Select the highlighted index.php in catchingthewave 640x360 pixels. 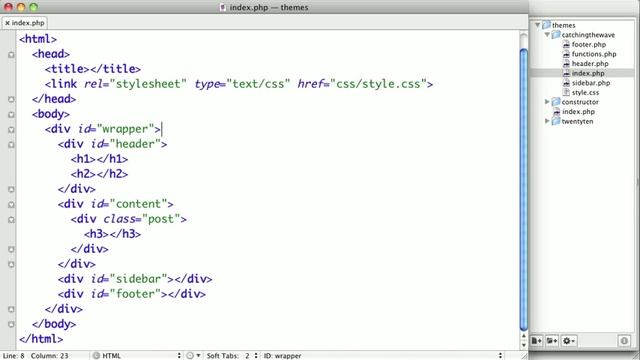pyautogui.click(x=588, y=73)
